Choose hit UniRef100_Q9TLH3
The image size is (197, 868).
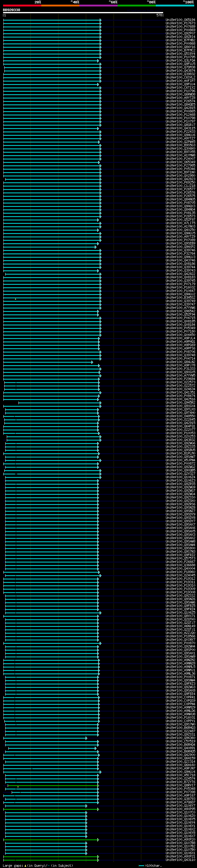point(180,410)
